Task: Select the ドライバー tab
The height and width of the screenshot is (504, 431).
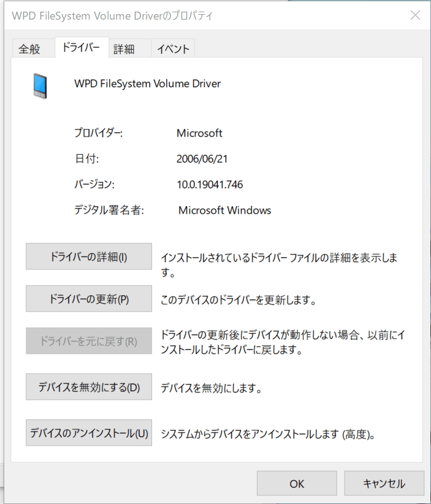Action: [x=82, y=48]
